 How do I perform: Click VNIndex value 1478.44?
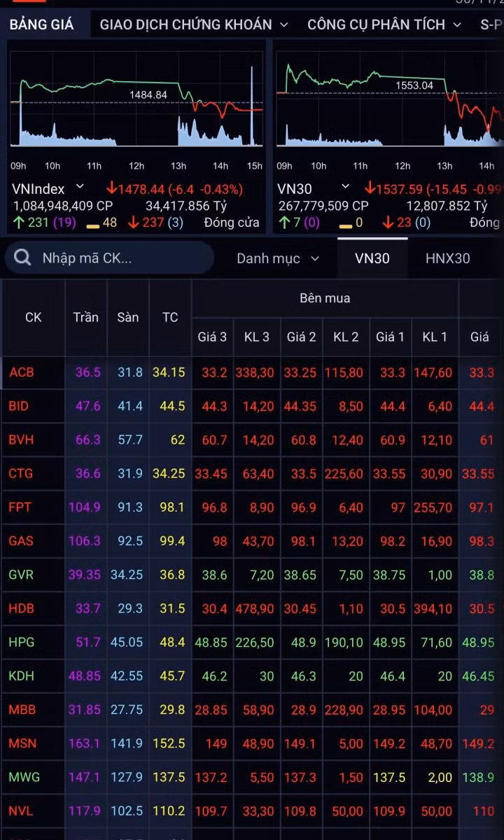click(x=141, y=189)
